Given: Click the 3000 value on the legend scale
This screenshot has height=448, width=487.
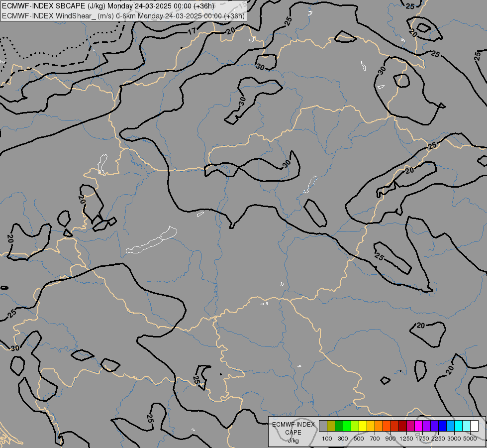Looking at the screenshot, I should click(454, 439).
